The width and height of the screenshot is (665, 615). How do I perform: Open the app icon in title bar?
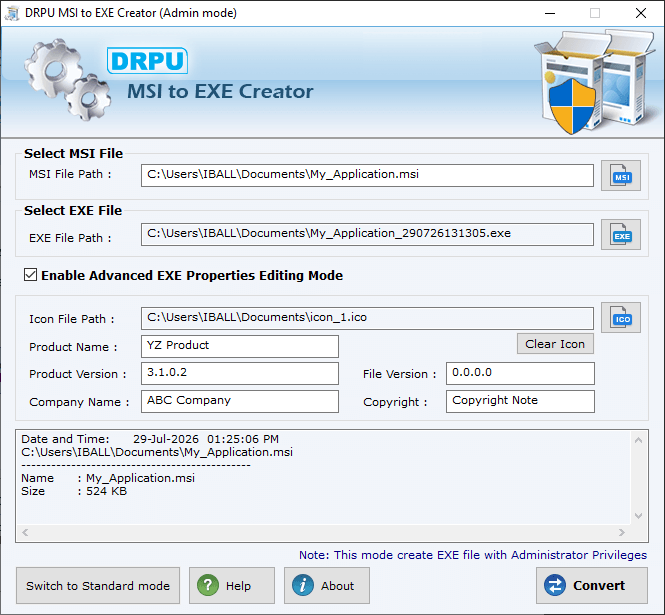[12, 13]
